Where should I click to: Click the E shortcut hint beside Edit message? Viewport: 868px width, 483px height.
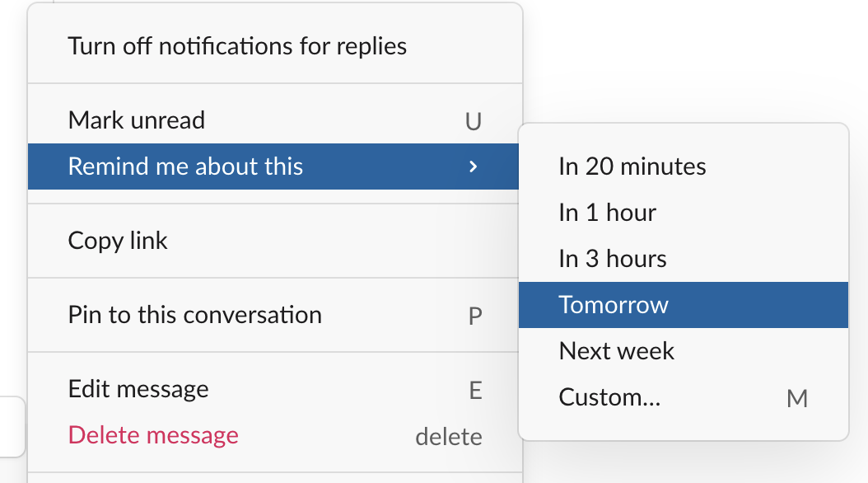tap(475, 390)
